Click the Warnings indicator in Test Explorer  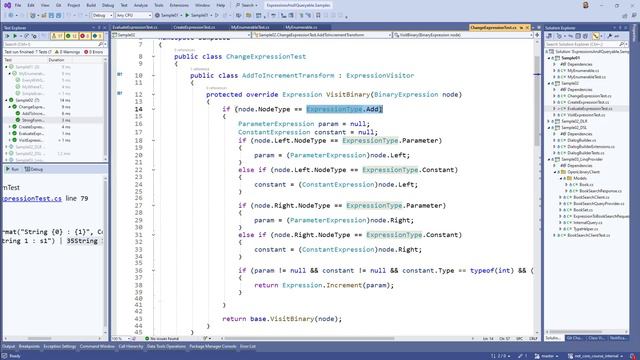click(68, 52)
